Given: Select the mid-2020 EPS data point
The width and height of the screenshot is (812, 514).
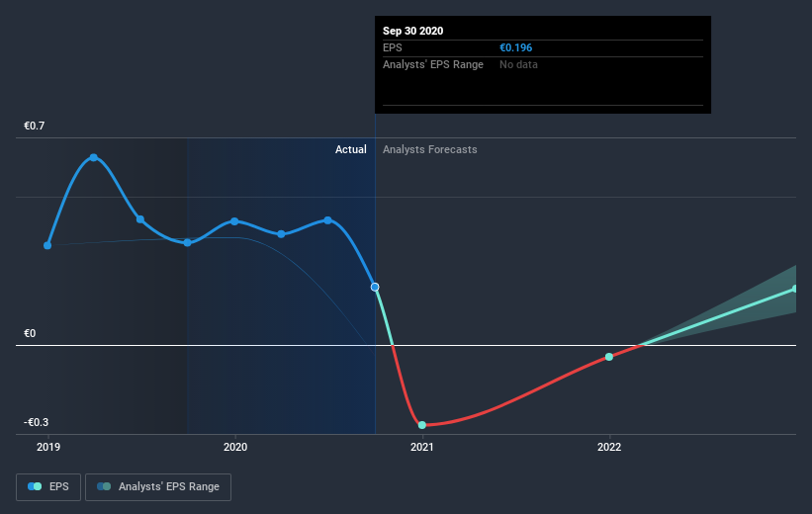Looking at the screenshot, I should 327,220.
